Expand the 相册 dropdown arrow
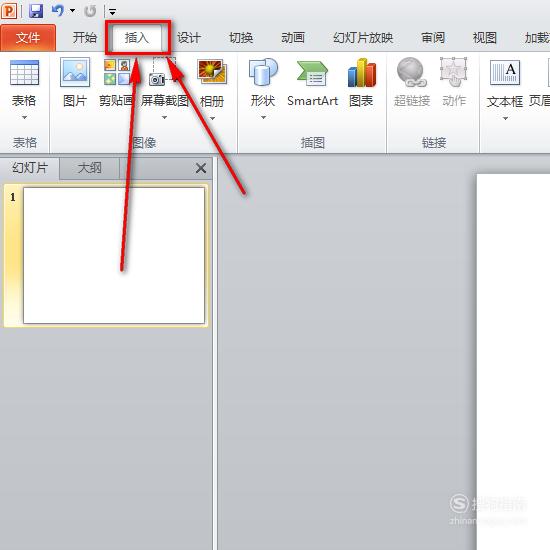This screenshot has height=550, width=550. (212, 118)
